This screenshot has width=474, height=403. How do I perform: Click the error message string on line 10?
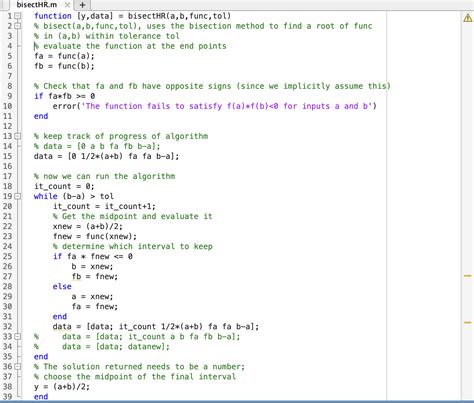(226, 106)
